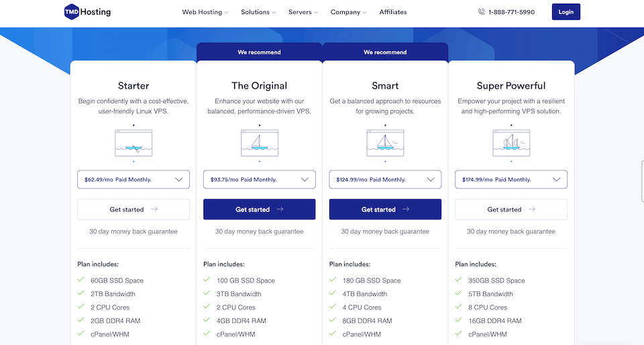Click the Super Powerful plan description text
Screen dimensions: 644x345
tap(511, 106)
